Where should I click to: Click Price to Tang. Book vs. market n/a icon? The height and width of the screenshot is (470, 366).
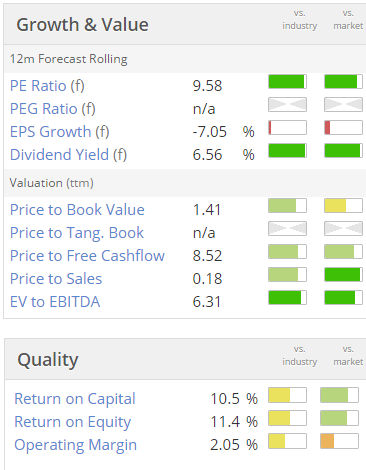[343, 229]
